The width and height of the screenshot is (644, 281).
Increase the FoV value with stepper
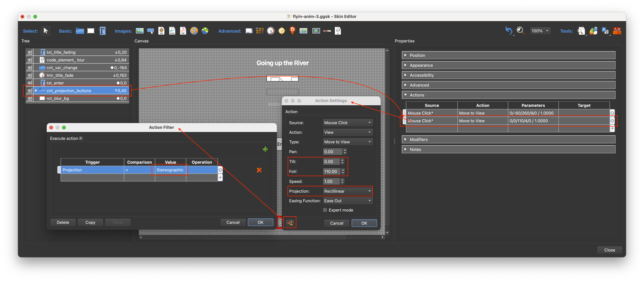pyautogui.click(x=343, y=170)
